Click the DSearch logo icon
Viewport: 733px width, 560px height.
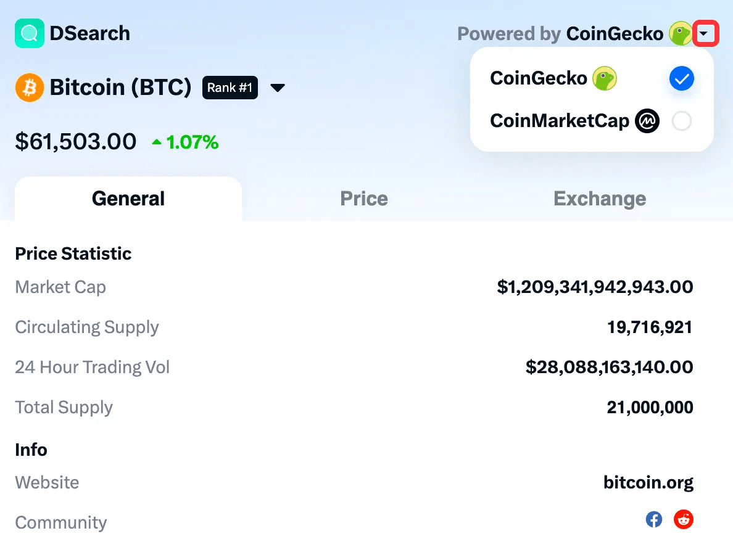(x=30, y=33)
